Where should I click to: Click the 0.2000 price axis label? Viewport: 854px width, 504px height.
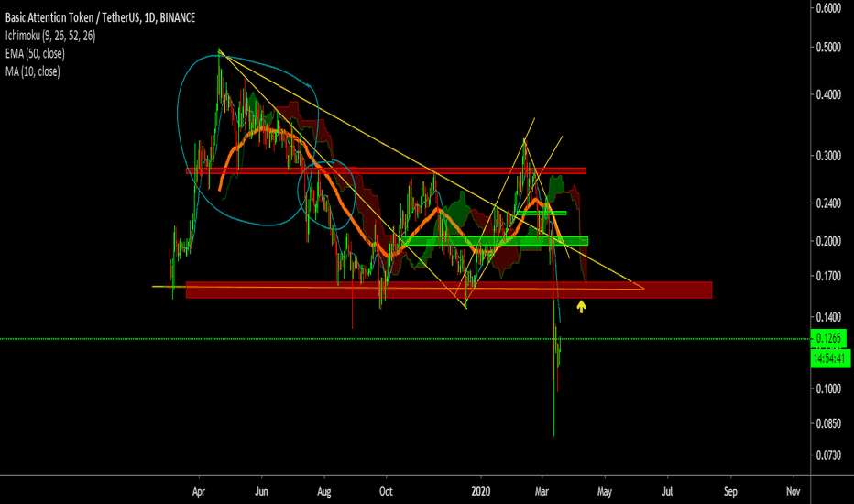point(827,241)
